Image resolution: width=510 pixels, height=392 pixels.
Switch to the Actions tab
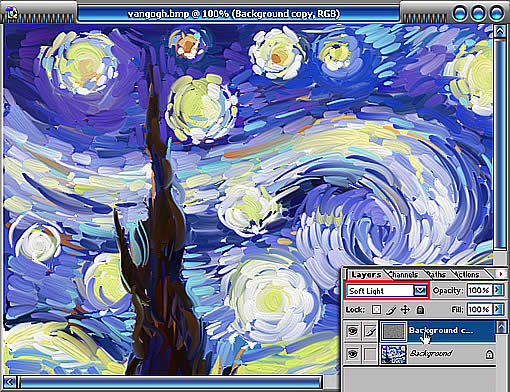click(467, 275)
